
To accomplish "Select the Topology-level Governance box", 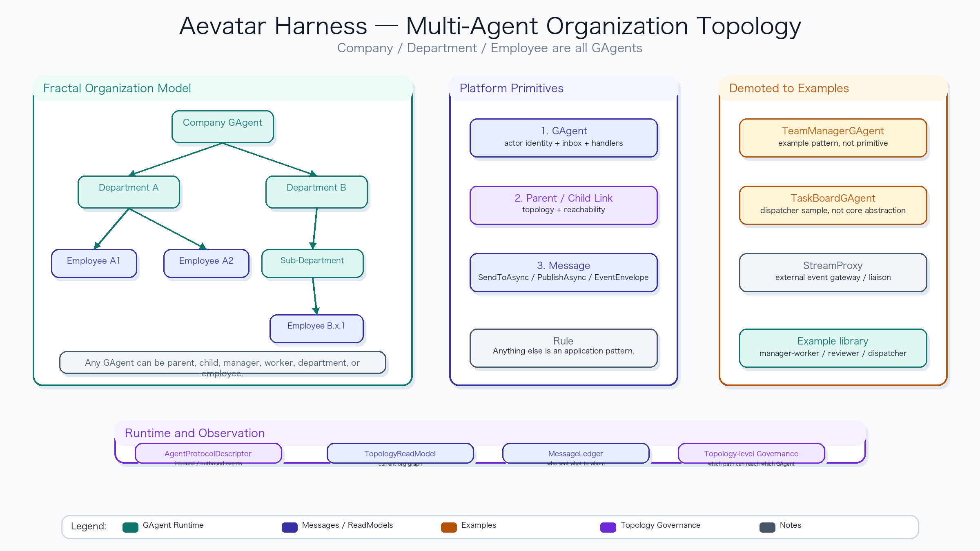I will tap(751, 453).
